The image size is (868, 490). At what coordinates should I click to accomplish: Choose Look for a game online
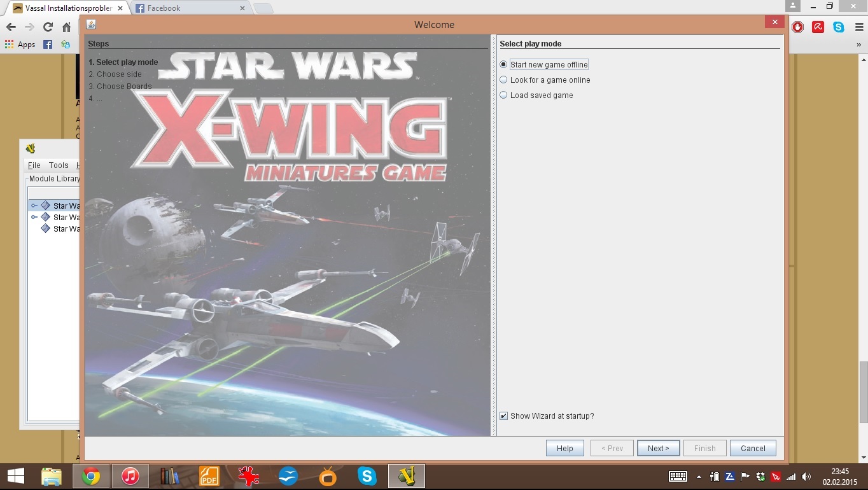coord(545,80)
